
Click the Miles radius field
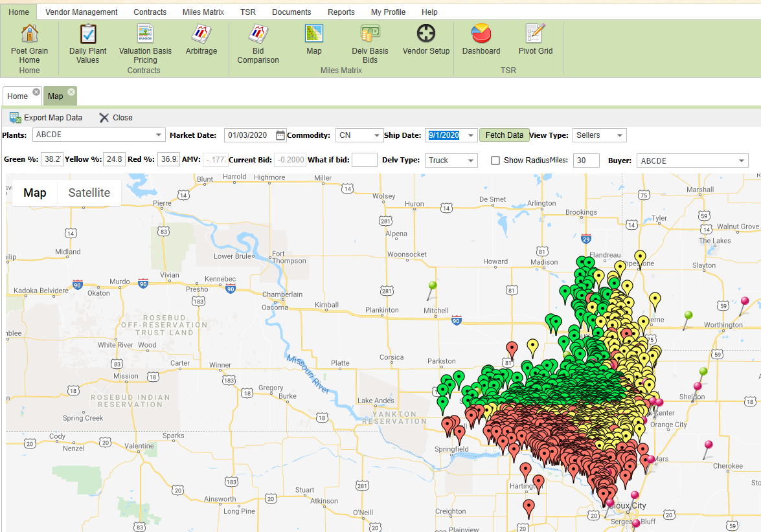(x=585, y=161)
